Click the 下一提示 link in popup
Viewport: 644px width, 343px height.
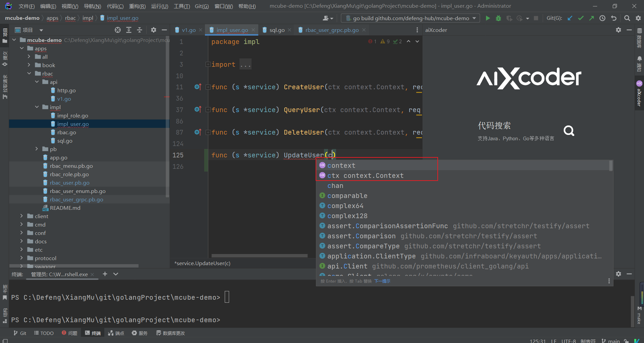pos(382,281)
